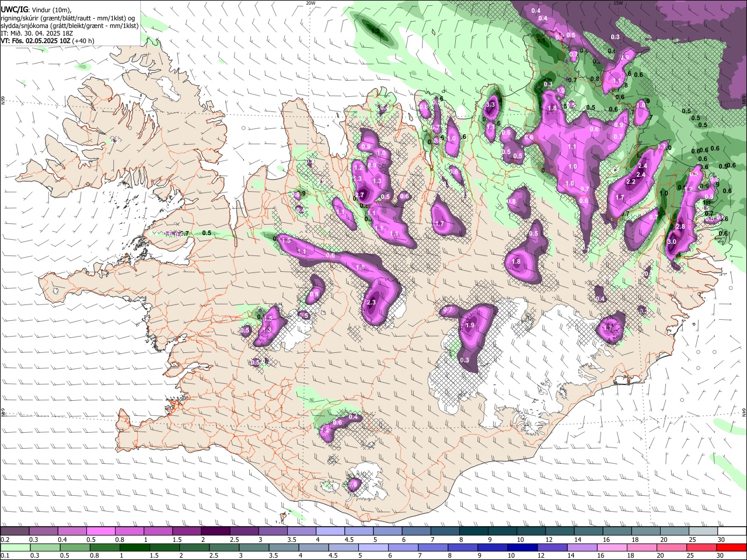Click the white swatch after 30 in snow legend

[732, 531]
